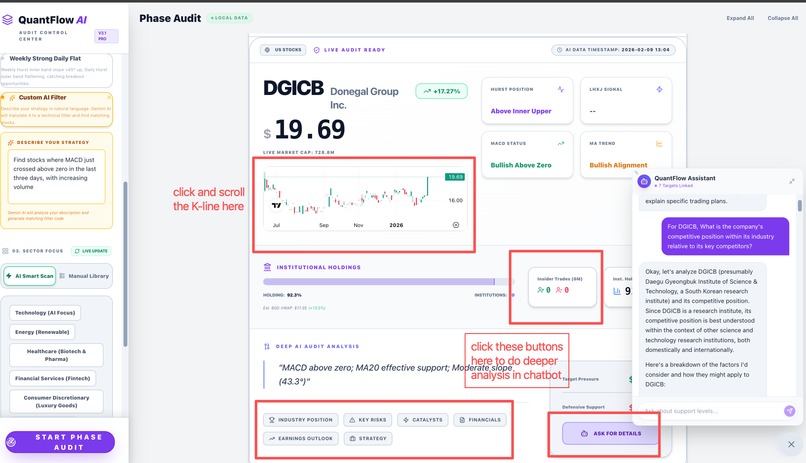Viewport: 806px width, 463px height.
Task: Click the Earnings Outlook button
Action: [301, 438]
